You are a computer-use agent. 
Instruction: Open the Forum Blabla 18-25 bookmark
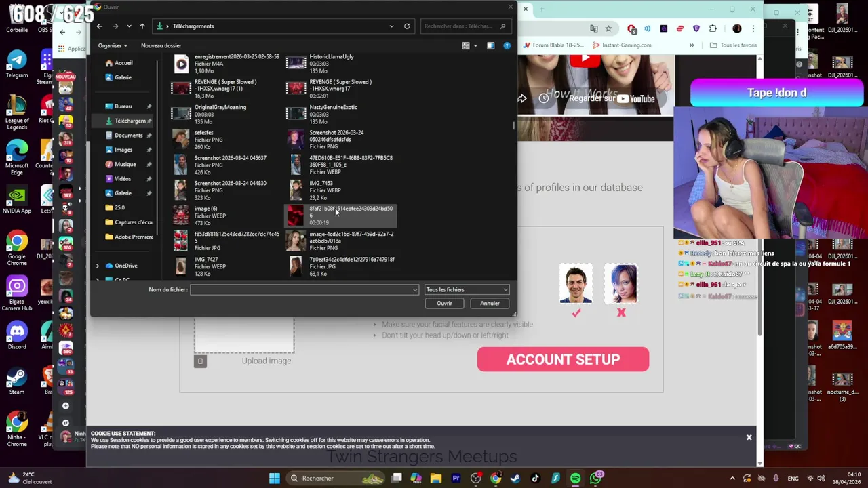click(553, 45)
